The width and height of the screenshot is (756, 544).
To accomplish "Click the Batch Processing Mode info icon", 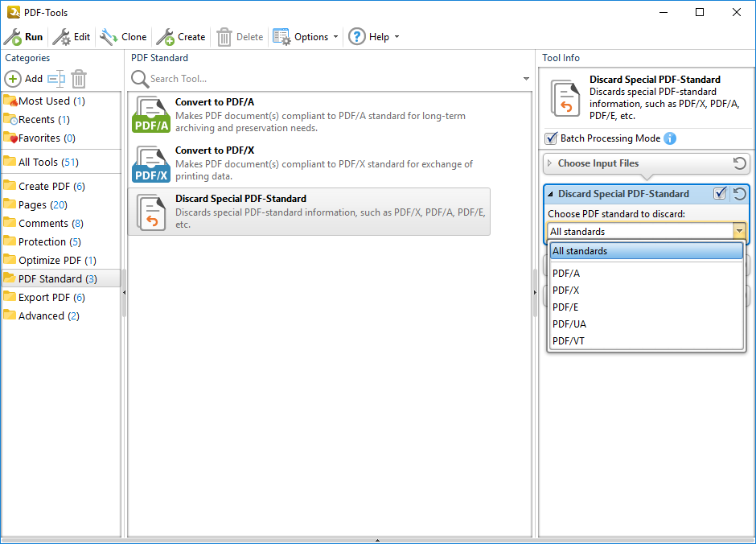I will click(x=670, y=138).
